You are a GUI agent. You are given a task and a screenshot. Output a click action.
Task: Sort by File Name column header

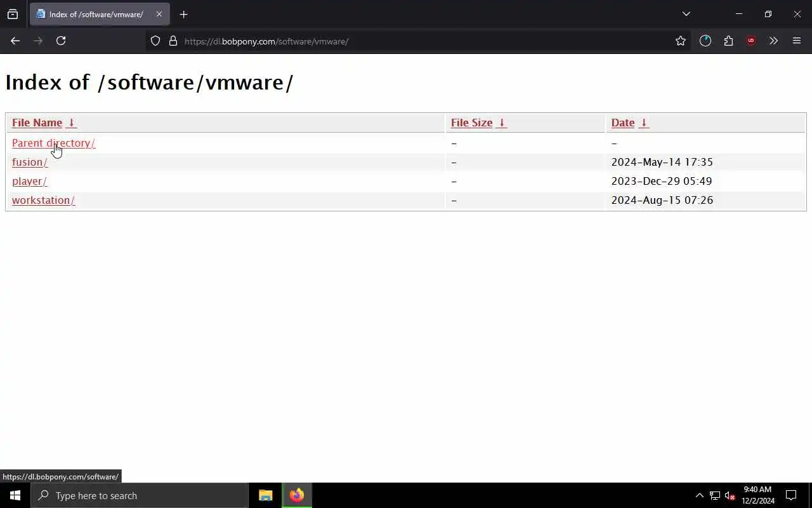pos(37,123)
